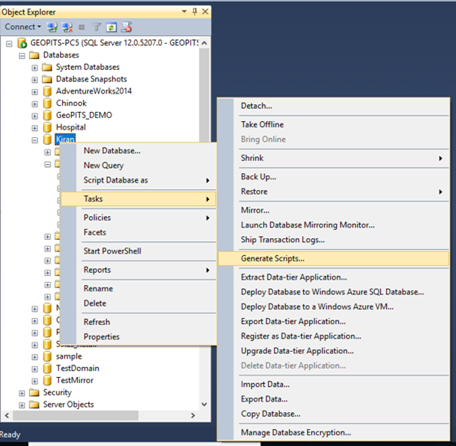The image size is (456, 446).
Task: Expand the sample database node
Action: click(35, 357)
